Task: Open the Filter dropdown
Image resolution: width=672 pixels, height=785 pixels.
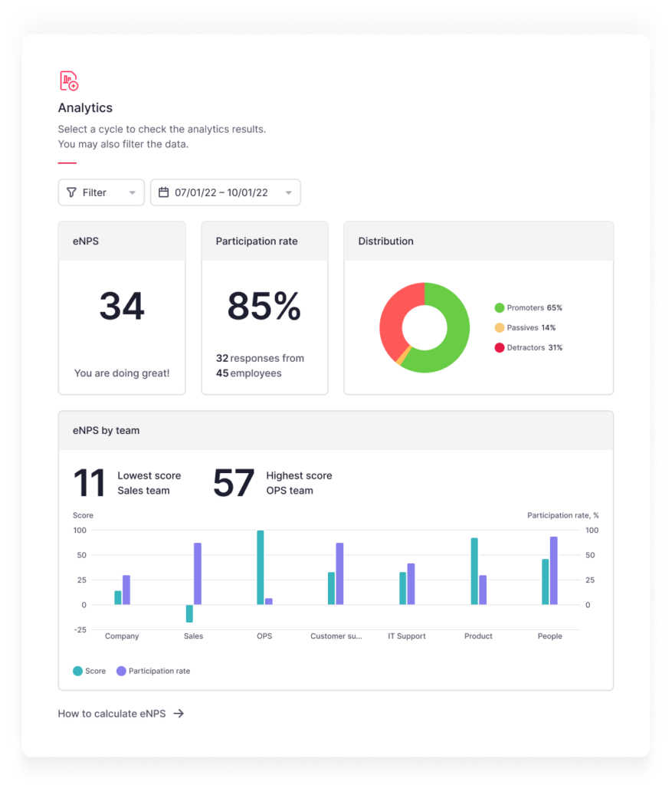Action: (x=100, y=192)
